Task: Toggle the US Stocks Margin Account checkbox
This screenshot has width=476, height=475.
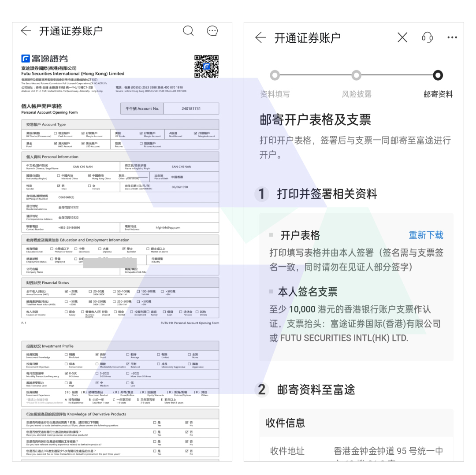Action: tap(141, 133)
